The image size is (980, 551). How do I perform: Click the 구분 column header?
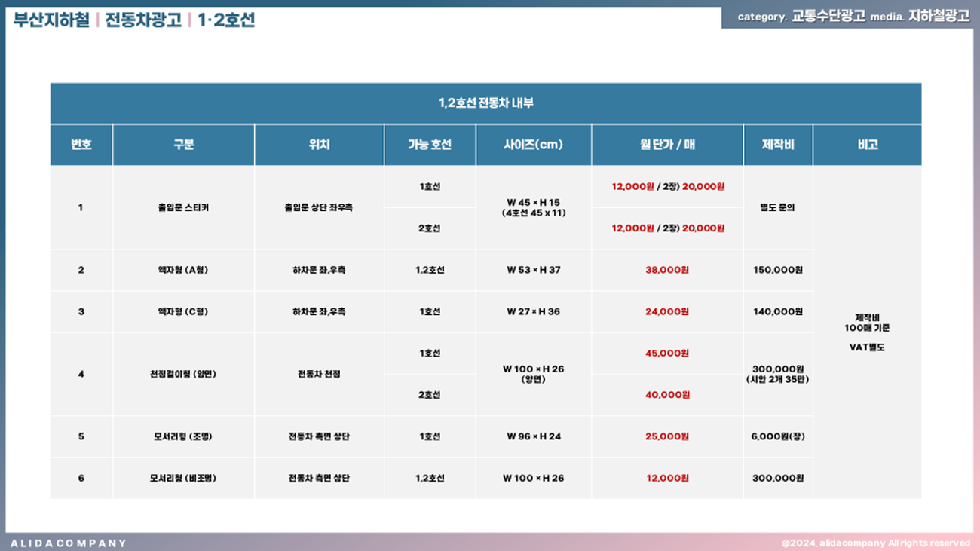(183, 145)
